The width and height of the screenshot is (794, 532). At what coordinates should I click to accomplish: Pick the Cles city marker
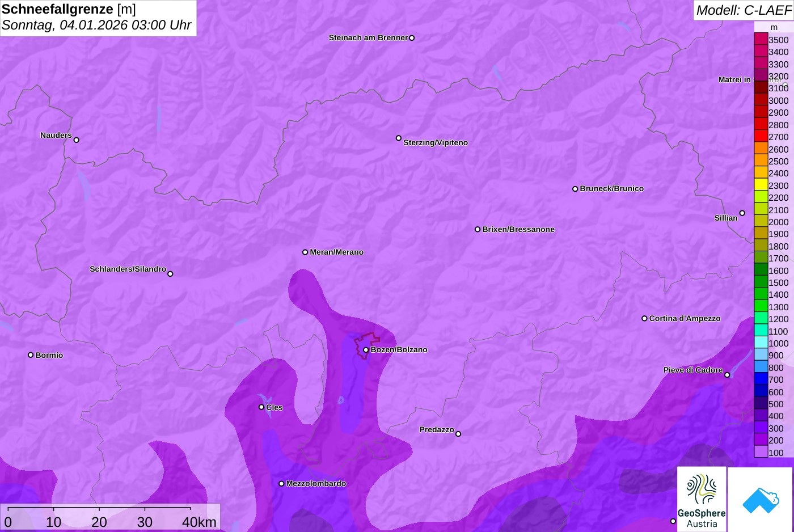coord(261,407)
